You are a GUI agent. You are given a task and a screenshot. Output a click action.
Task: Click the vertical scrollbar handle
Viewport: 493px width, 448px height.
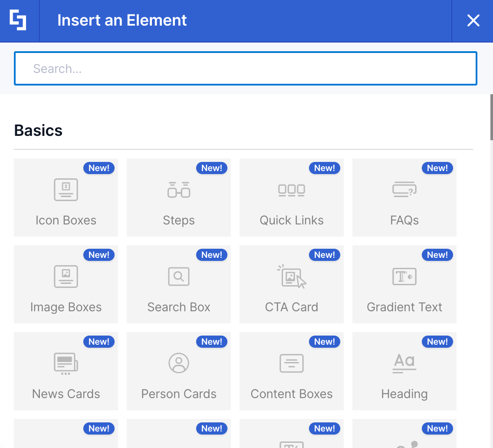pyautogui.click(x=491, y=117)
